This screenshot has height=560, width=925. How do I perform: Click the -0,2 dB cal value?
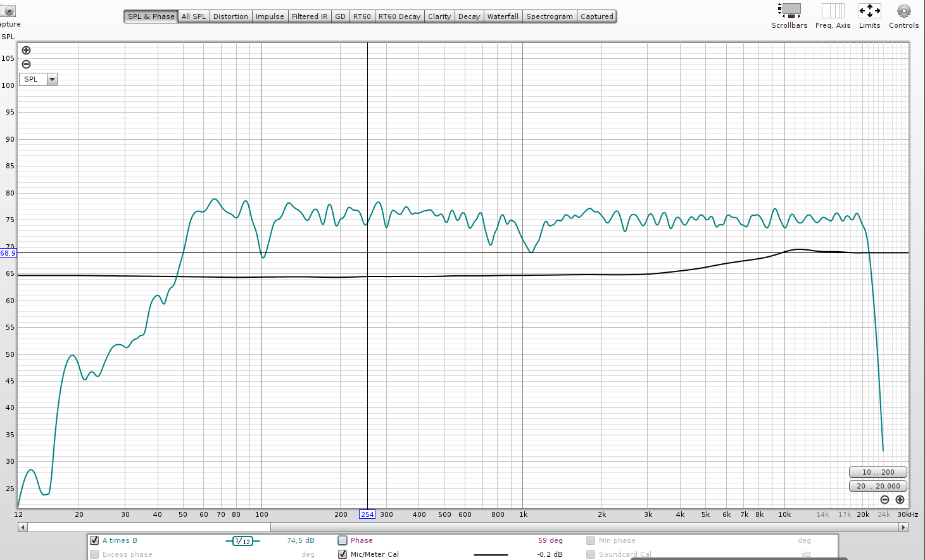click(x=550, y=554)
